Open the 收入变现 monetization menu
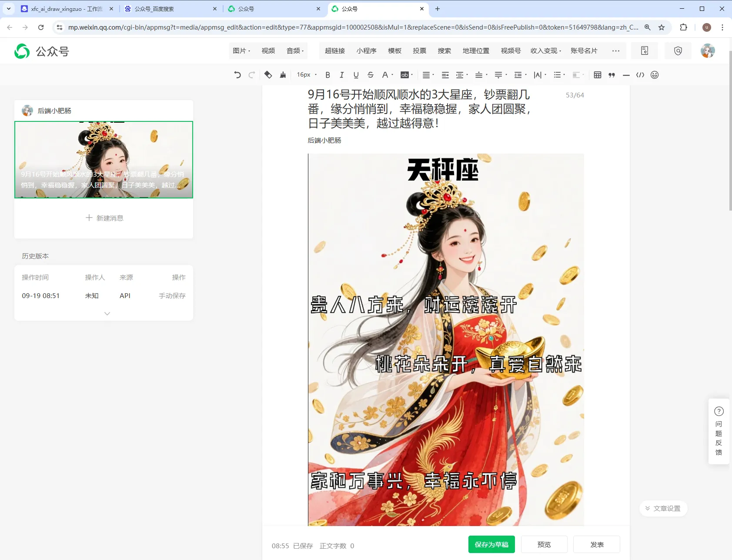Image resolution: width=732 pixels, height=560 pixels. click(x=546, y=51)
